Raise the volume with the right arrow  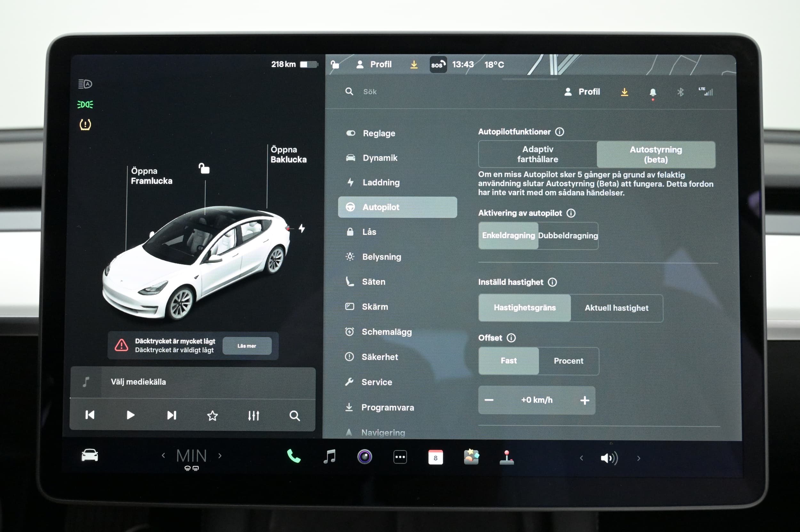tap(639, 459)
